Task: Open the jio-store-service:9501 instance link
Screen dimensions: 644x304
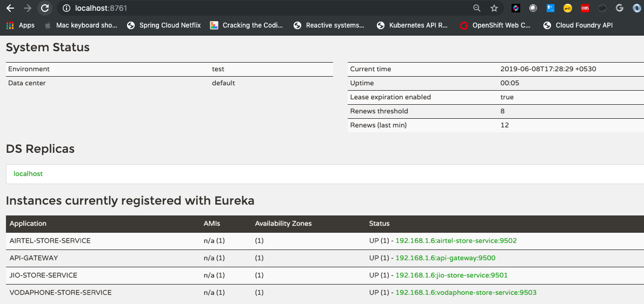Action: pyautogui.click(x=452, y=275)
